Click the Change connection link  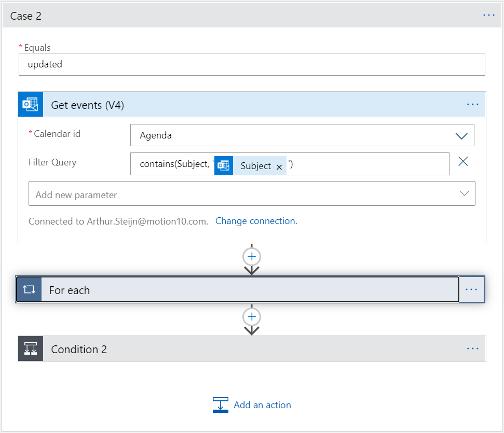(x=256, y=221)
